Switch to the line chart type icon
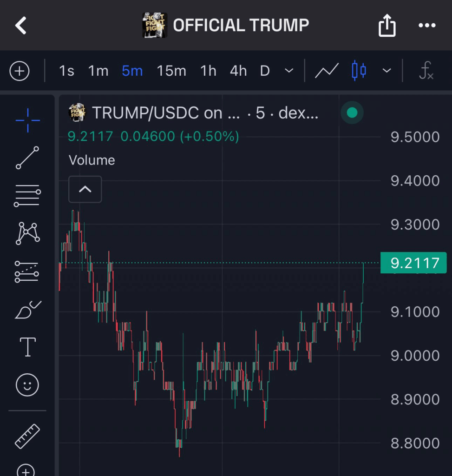The width and height of the screenshot is (452, 476). pos(327,71)
